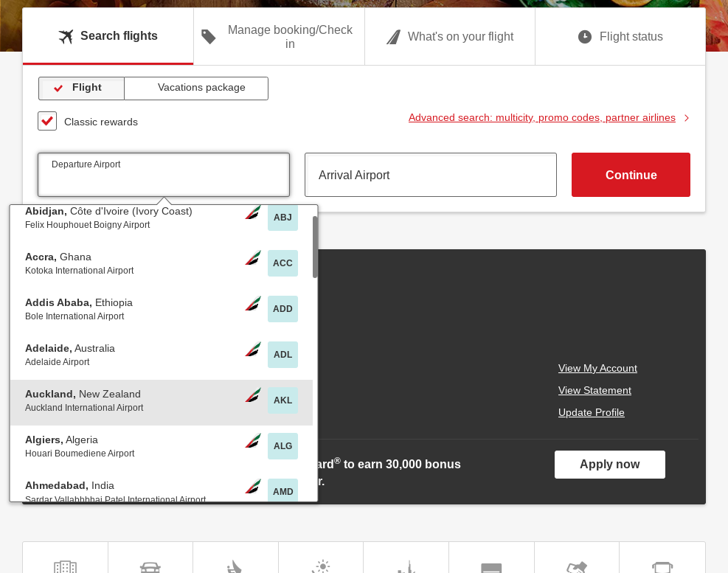The width and height of the screenshot is (728, 573).
Task: Click the airplane icon on Search flights
Action: [x=66, y=36]
